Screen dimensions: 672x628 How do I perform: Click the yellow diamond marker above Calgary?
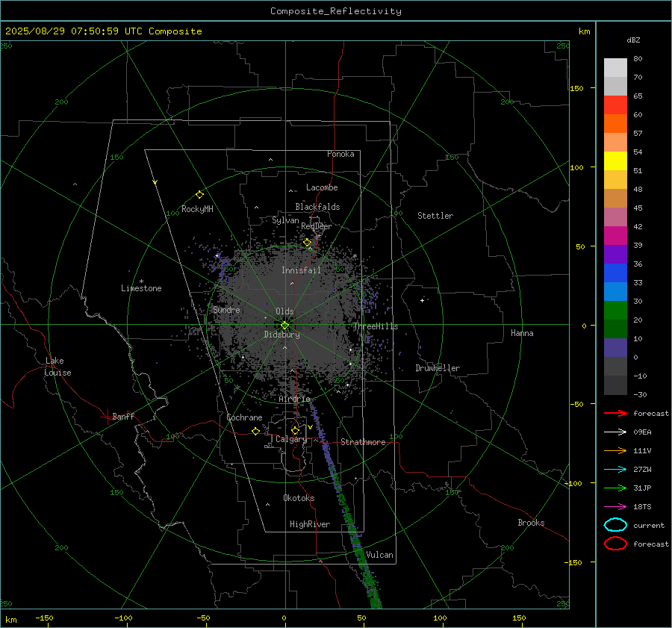(295, 430)
